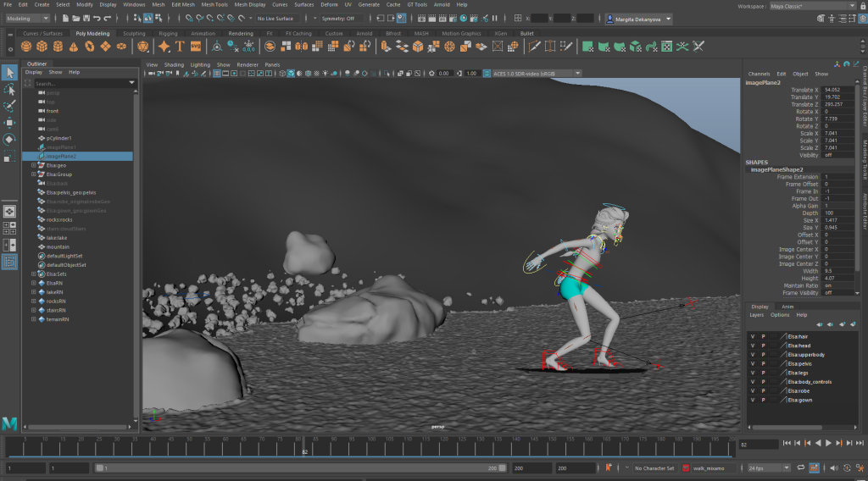Toggle loop playback mode

pyautogui.click(x=800, y=467)
